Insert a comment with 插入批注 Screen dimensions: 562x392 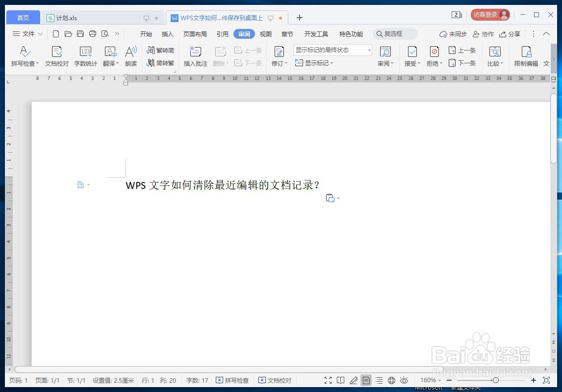pyautogui.click(x=195, y=56)
